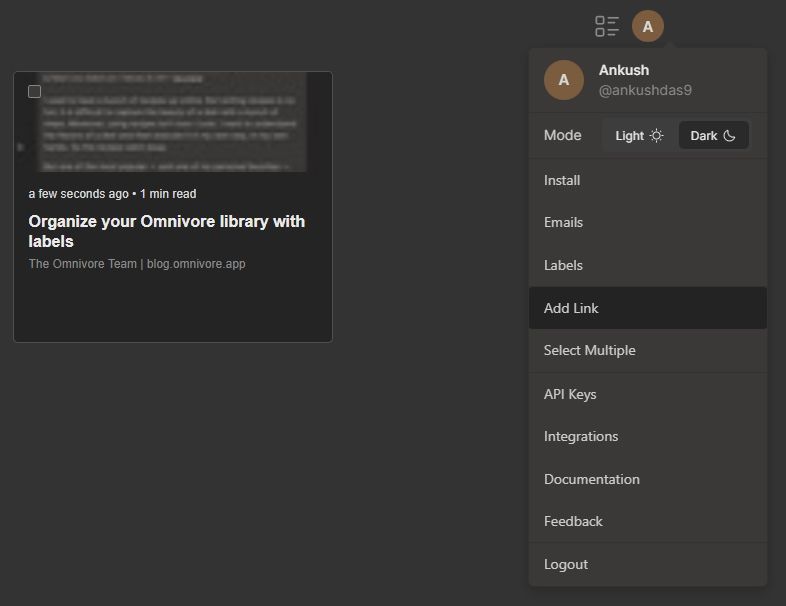This screenshot has height=606, width=786.
Task: Open Documentation link in menu
Action: tap(591, 480)
